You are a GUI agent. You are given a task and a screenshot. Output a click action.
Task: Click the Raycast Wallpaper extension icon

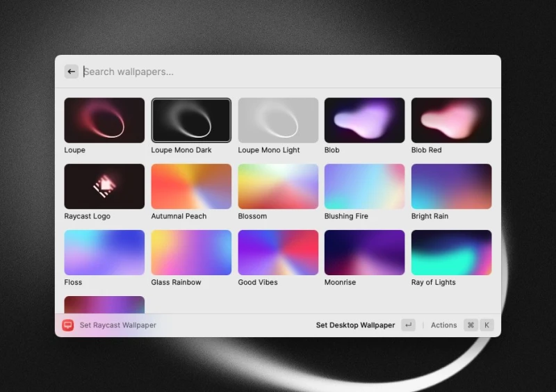pos(68,325)
